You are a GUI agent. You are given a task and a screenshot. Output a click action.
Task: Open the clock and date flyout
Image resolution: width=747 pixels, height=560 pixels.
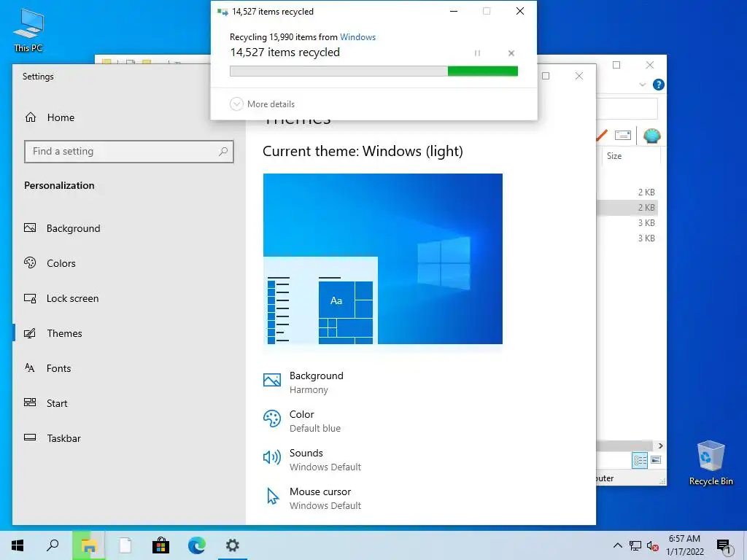tap(684, 545)
